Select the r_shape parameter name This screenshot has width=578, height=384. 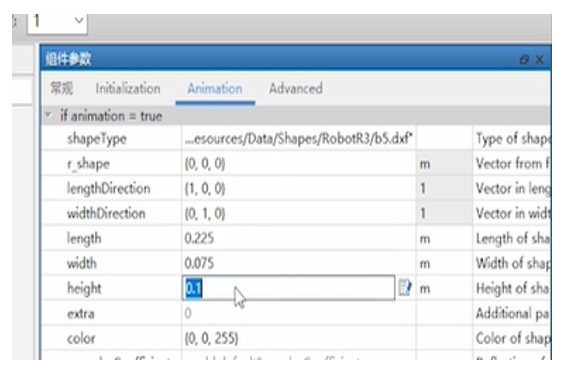(x=88, y=164)
